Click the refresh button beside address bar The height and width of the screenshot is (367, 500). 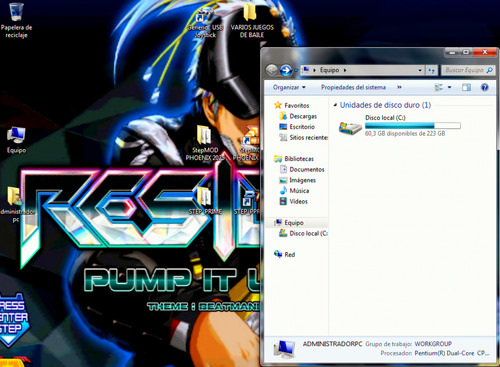pos(431,70)
